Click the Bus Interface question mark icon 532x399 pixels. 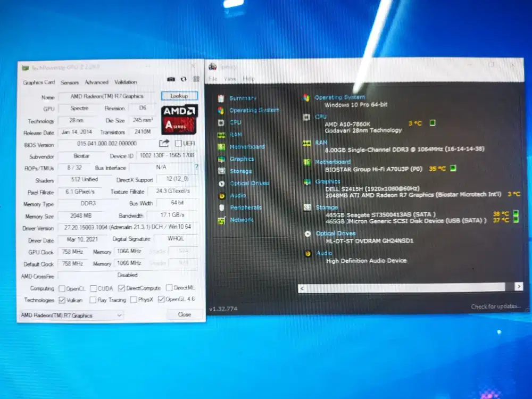coord(195,168)
